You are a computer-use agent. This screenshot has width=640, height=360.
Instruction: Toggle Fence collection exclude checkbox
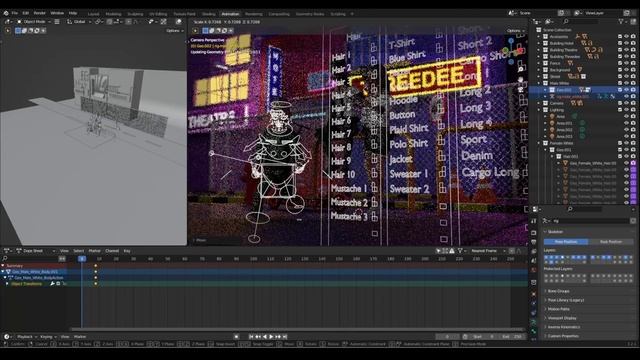click(x=620, y=63)
